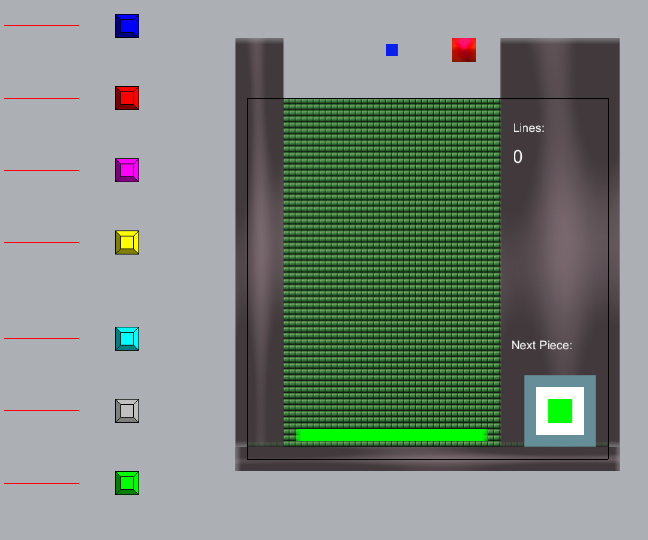Select the yellow beveled block sprite
Screen dimensions: 648x540
tap(127, 243)
